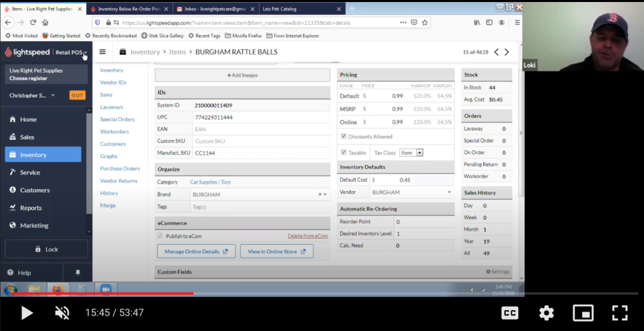644x331 pixels.
Task: Click the UPC input field
Action: point(261,117)
